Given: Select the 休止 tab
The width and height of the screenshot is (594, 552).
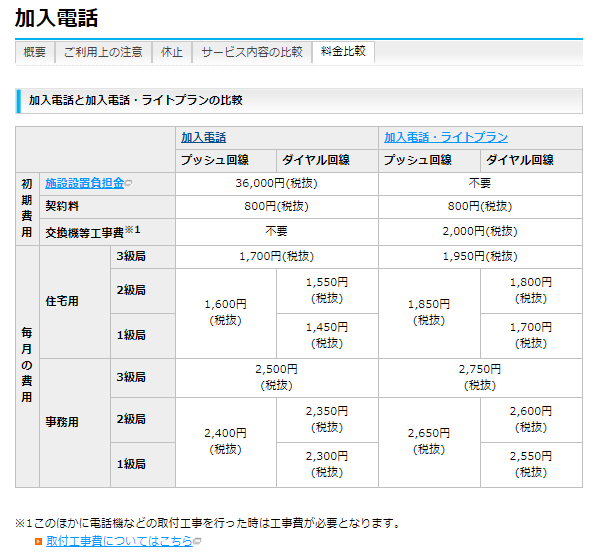Looking at the screenshot, I should [x=172, y=52].
